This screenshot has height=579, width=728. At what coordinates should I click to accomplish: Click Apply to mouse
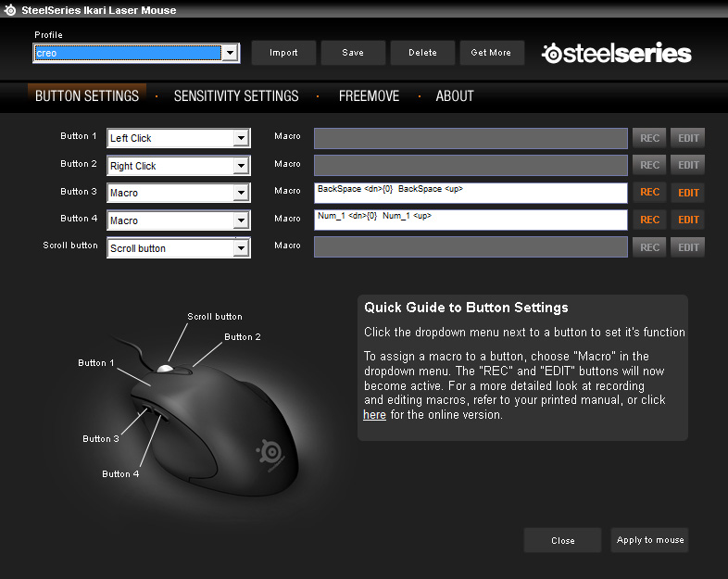(x=649, y=540)
